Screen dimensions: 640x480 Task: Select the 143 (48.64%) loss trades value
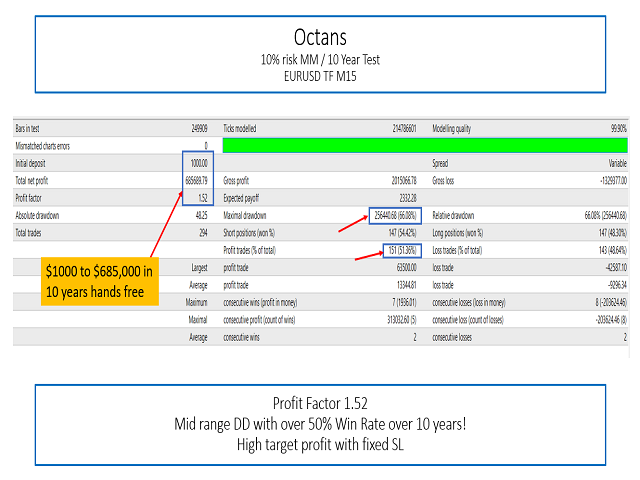pos(613,250)
